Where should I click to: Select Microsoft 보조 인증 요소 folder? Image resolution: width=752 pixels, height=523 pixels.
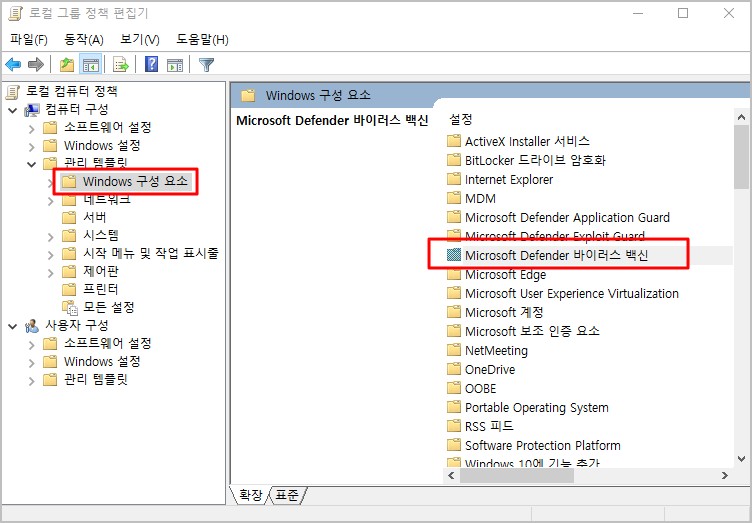pyautogui.click(x=532, y=331)
